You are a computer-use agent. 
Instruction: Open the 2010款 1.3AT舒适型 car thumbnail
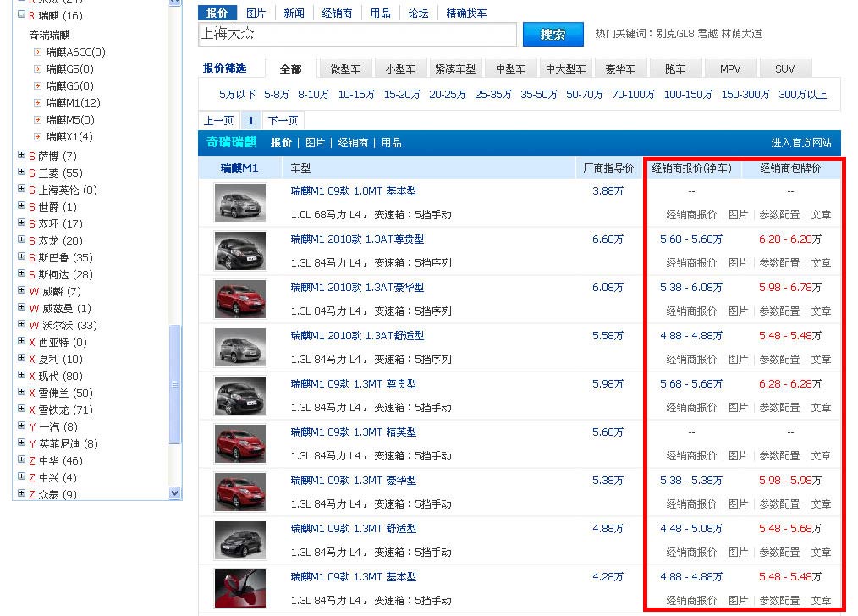(x=240, y=347)
